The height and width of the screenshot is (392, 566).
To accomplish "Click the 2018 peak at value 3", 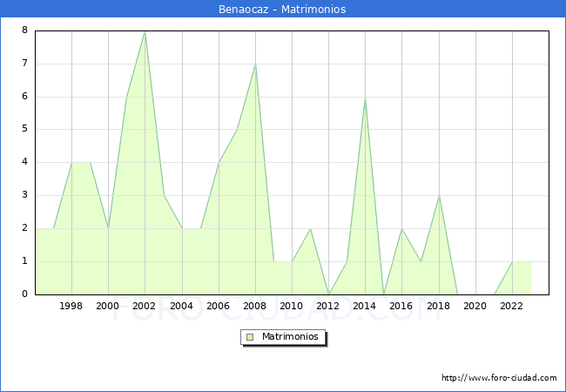I will [439, 196].
